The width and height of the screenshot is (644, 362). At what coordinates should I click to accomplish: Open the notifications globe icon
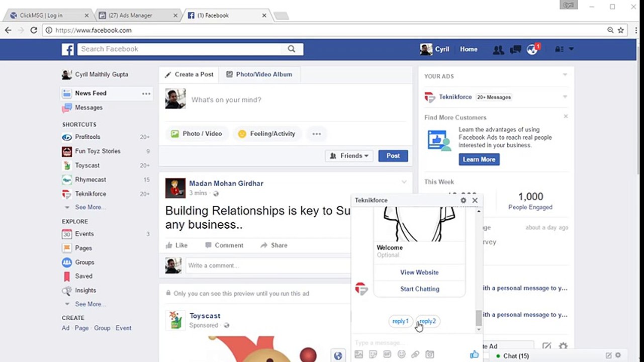(532, 49)
